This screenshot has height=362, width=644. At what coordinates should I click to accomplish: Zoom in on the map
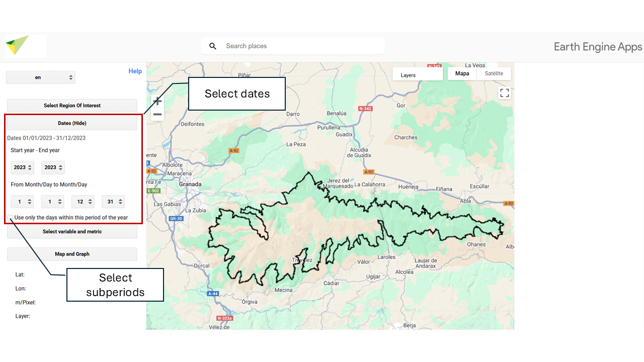[x=157, y=101]
